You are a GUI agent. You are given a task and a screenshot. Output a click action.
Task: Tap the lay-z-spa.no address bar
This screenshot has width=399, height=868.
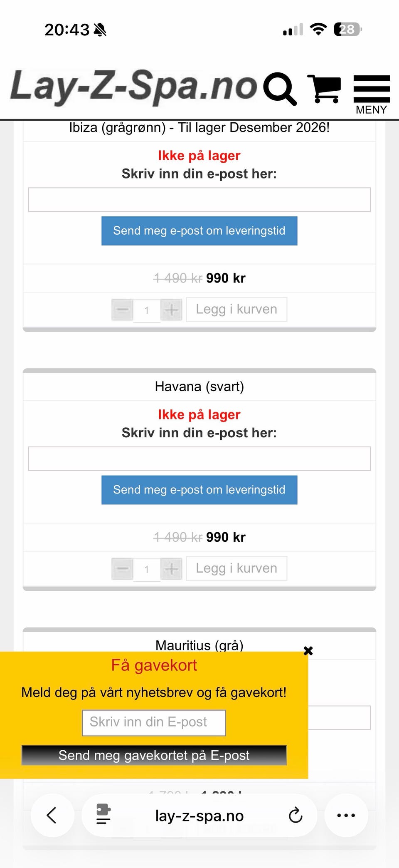click(199, 816)
